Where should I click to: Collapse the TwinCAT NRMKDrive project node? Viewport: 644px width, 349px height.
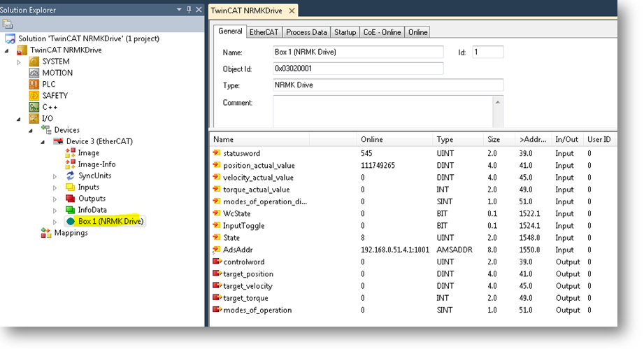[6, 50]
